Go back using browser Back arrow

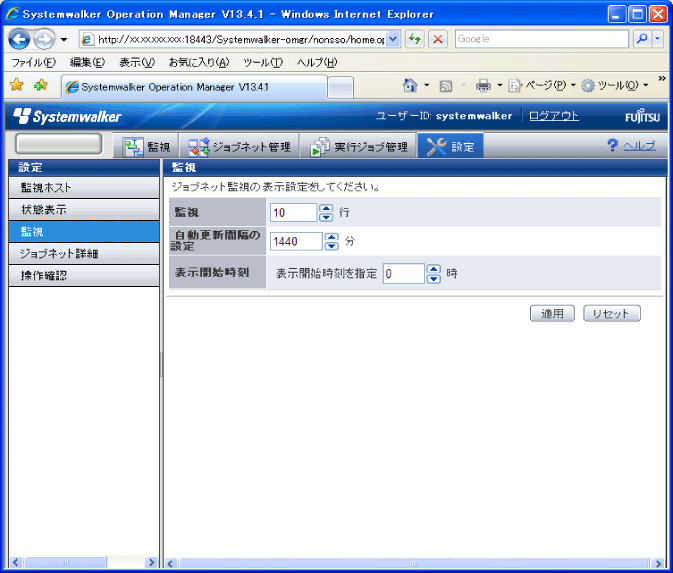click(x=19, y=39)
